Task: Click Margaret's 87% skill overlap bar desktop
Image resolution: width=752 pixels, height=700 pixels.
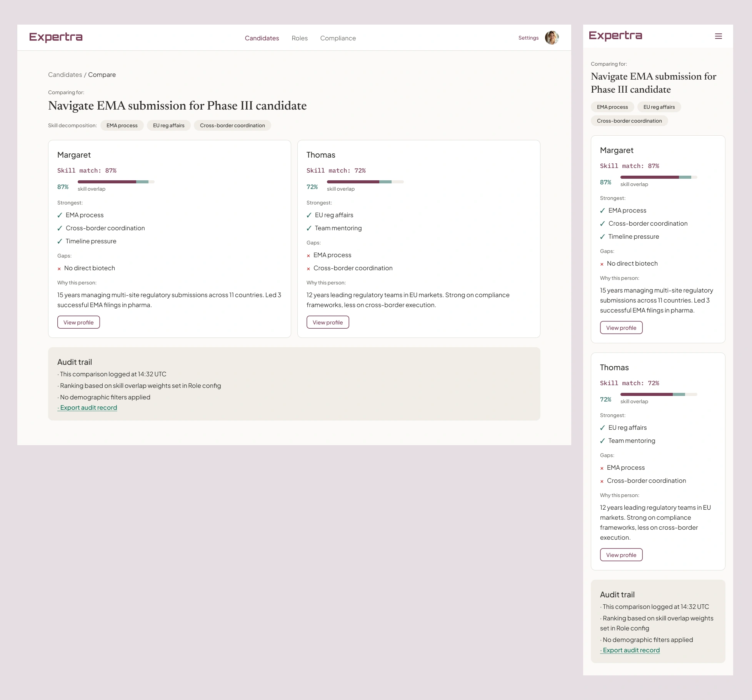Action: coord(116,181)
